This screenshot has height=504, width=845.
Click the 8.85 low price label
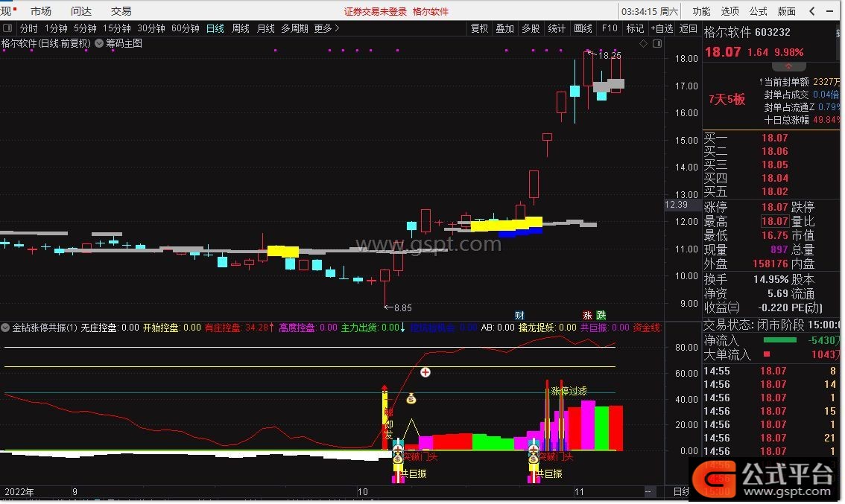click(x=403, y=308)
